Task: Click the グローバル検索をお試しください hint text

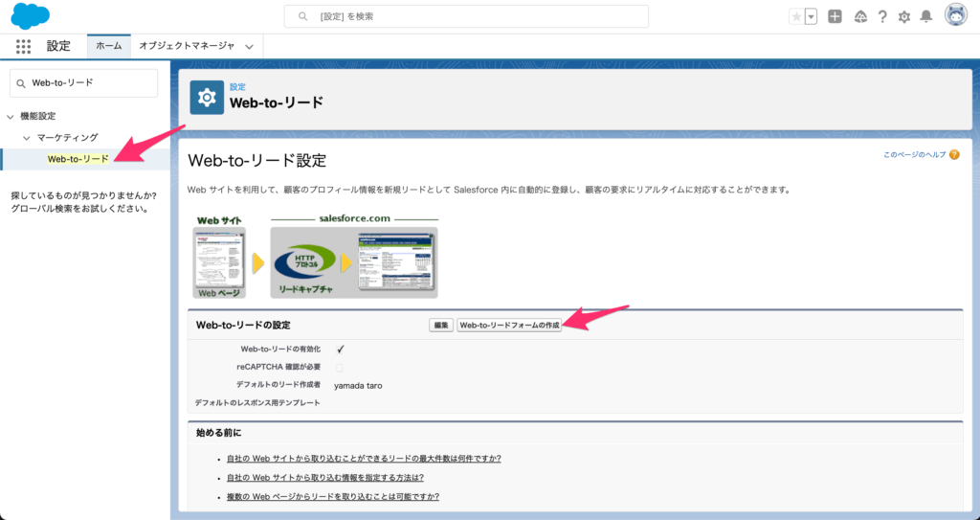Action: pos(79,209)
